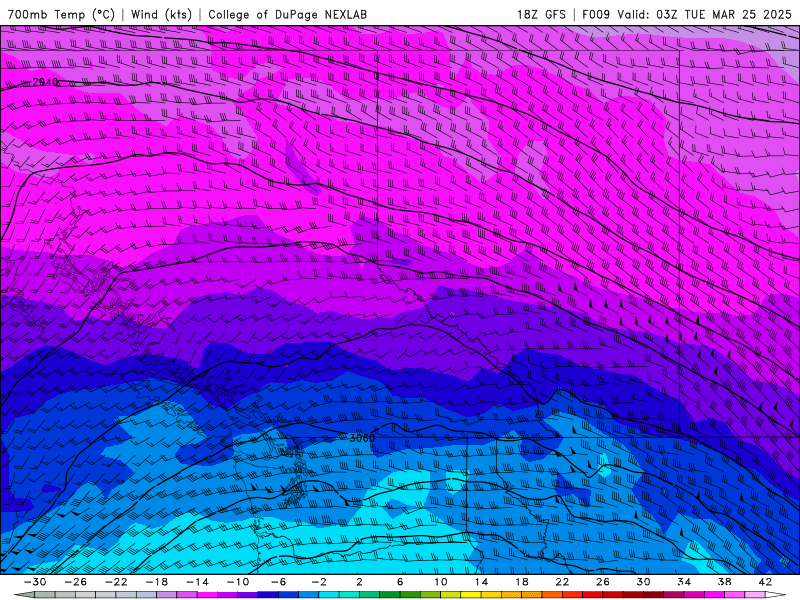The width and height of the screenshot is (800, 600).
Task: Click the 2940 height contour label
Action: pos(45,82)
